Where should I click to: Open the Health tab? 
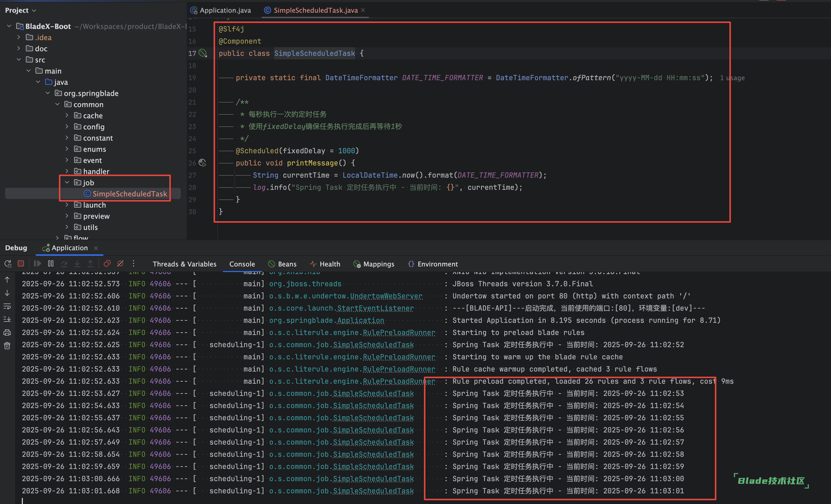[x=325, y=264]
